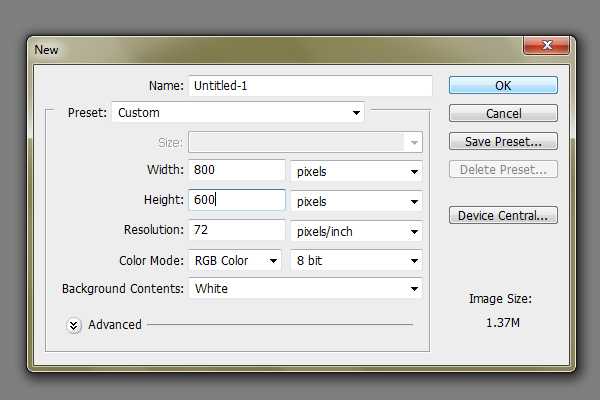Expand the Advanced section chevron icon
Image resolution: width=600 pixels, height=400 pixels.
(x=74, y=325)
